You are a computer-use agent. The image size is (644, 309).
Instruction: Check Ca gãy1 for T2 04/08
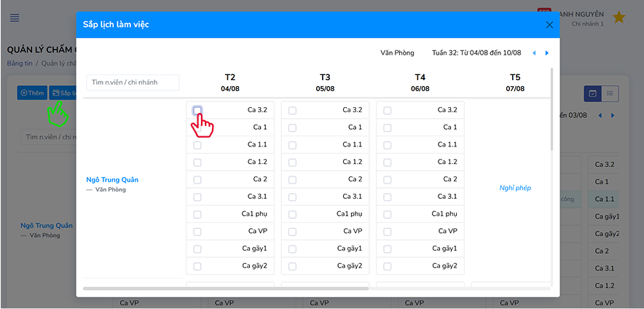(x=197, y=249)
